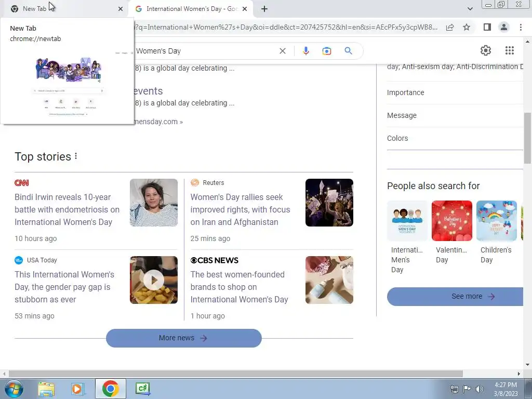Click the womensday.com breadcrumb link

[158, 122]
